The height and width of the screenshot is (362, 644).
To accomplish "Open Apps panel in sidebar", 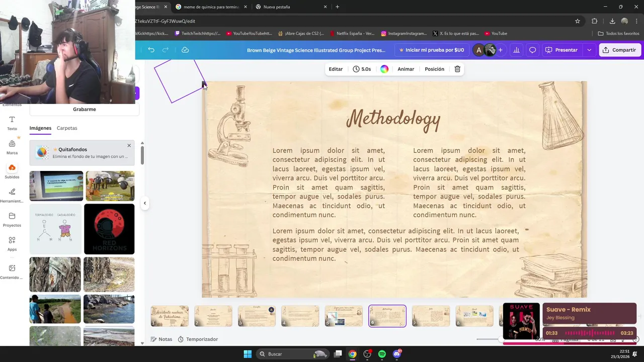I will [x=12, y=244].
